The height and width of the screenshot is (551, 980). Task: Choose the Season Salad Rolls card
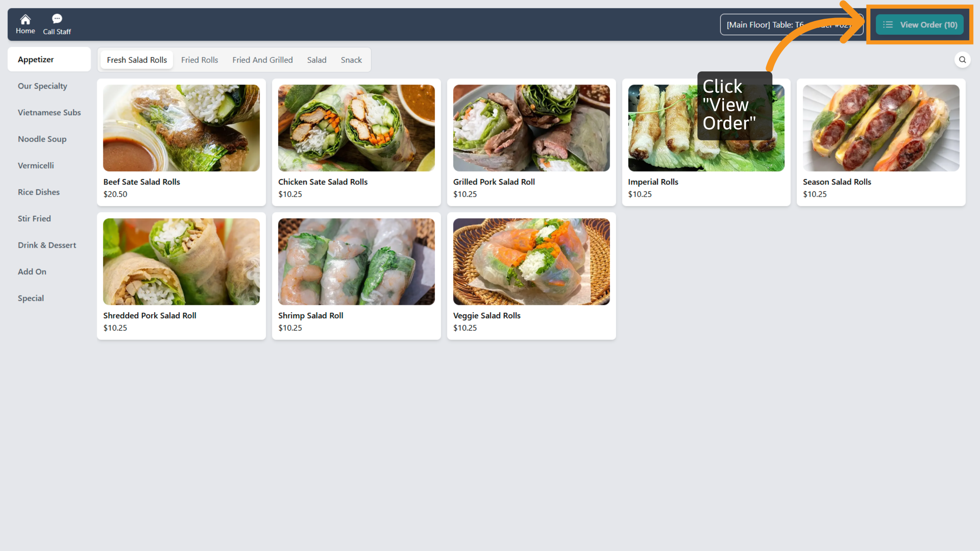click(881, 142)
